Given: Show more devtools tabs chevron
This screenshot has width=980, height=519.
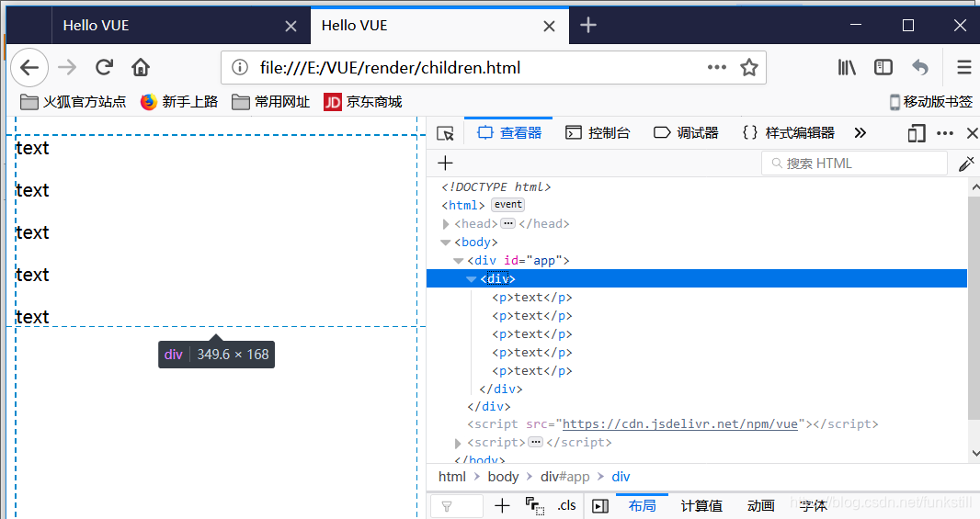Looking at the screenshot, I should pos(860,133).
